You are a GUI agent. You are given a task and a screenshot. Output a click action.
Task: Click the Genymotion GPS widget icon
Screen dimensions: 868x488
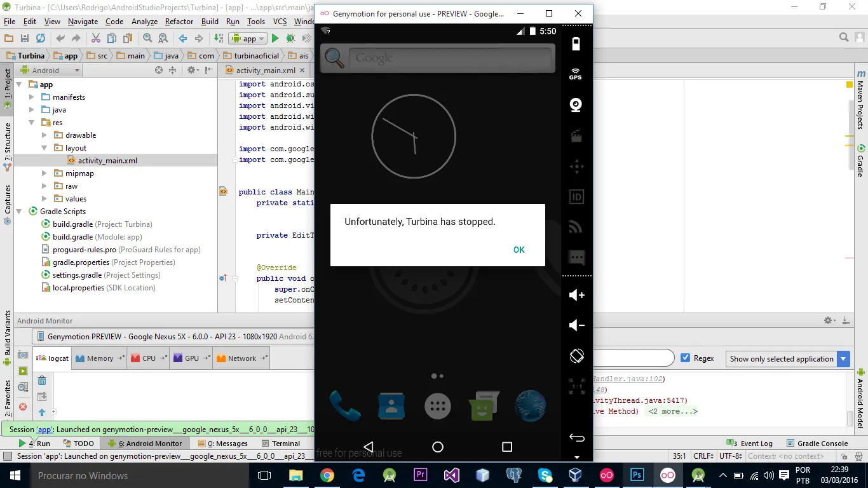[x=576, y=74]
